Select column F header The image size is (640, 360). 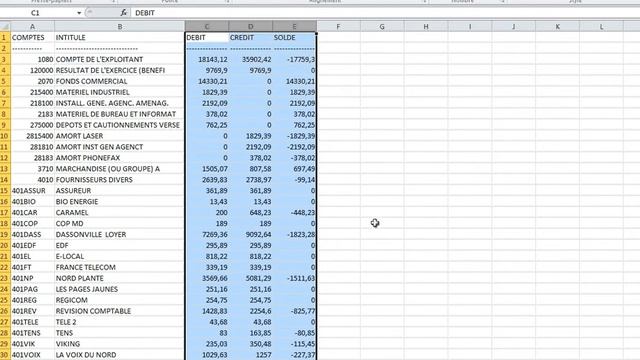pos(338,27)
